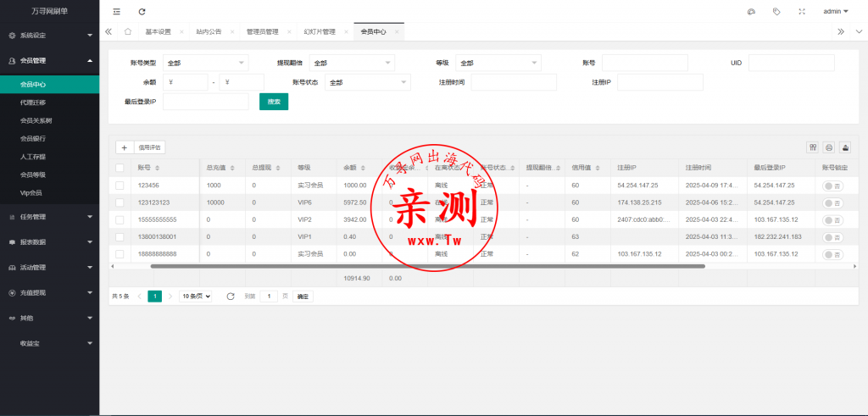This screenshot has height=416, width=868.
Task: Sort by the 账号 column arrows
Action: [157, 168]
